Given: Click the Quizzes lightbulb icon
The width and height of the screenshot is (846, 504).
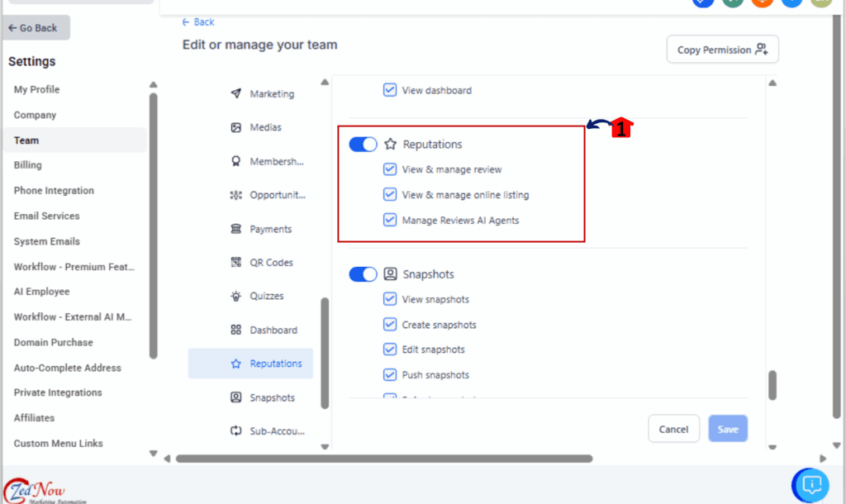Looking at the screenshot, I should 235,297.
